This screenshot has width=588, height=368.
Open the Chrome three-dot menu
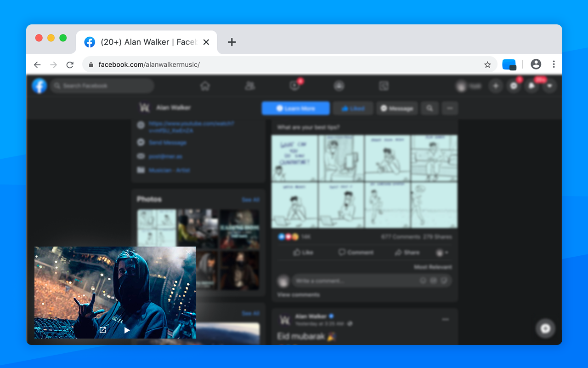(x=554, y=64)
